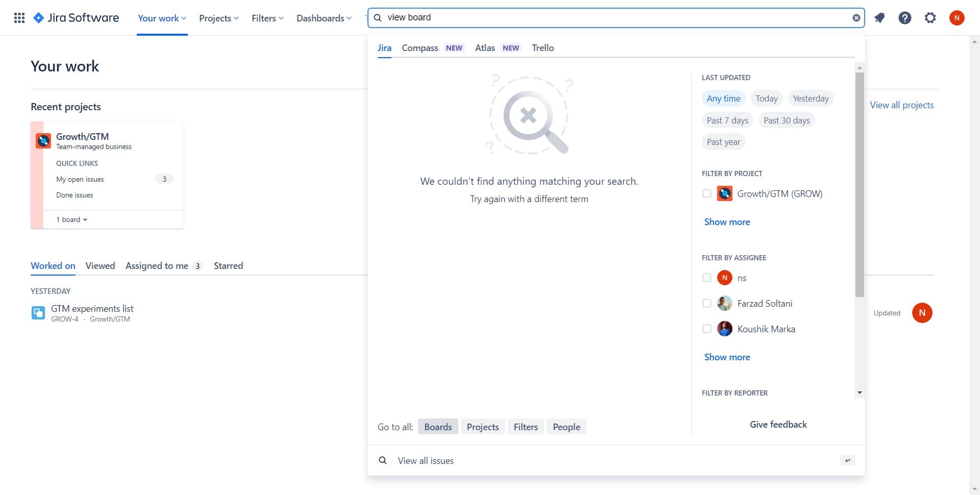
Task: Switch to the Trello search tab
Action: click(543, 47)
